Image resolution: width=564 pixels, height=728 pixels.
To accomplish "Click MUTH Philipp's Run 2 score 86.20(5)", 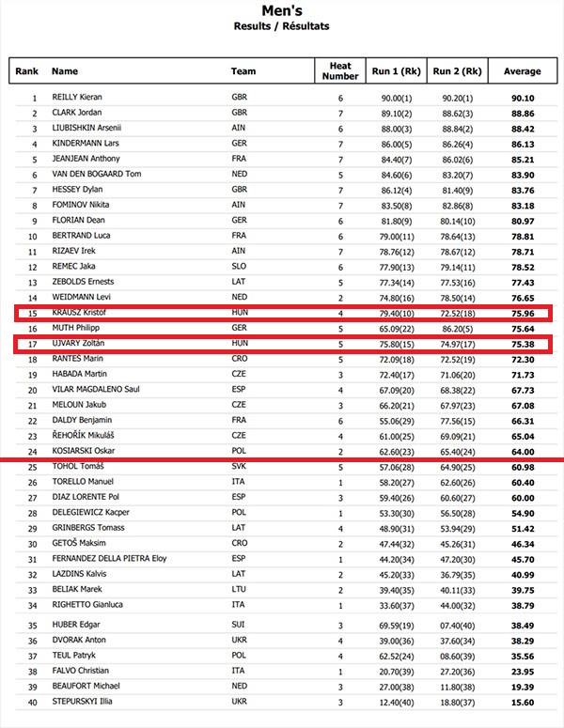I will [458, 329].
